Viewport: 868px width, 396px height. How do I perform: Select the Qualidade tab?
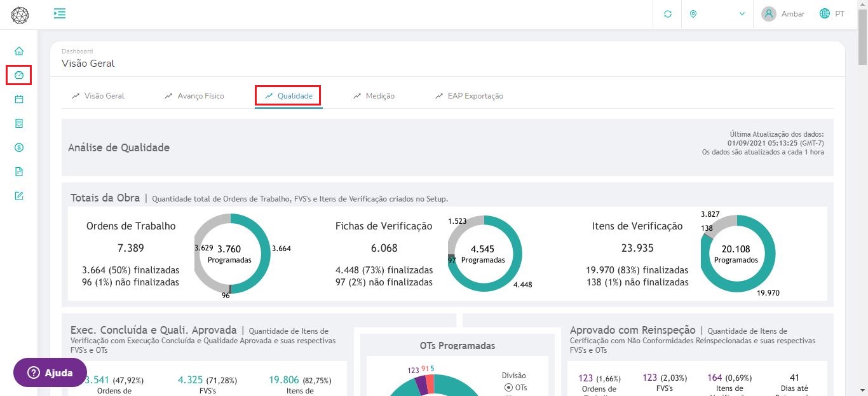[288, 96]
